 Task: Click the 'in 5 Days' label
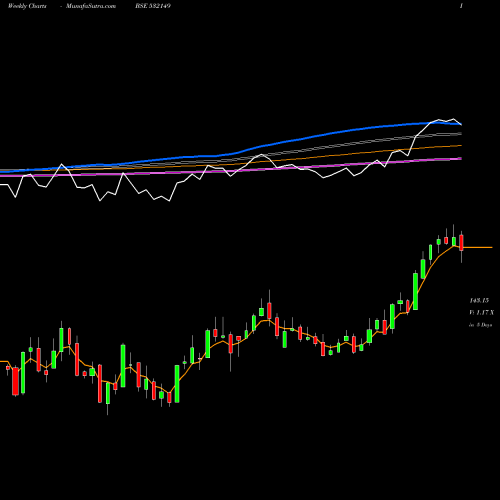pos(480,325)
